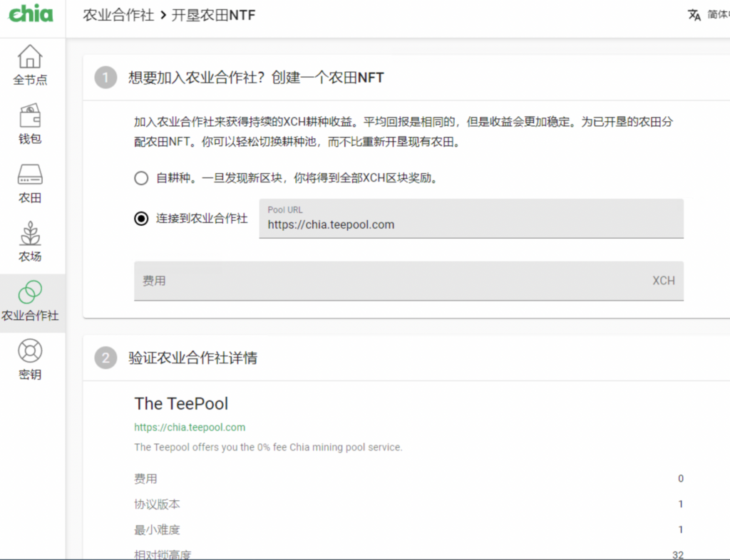This screenshot has width=730, height=560.
Task: Click the 协议版本 row label
Action: (x=157, y=504)
